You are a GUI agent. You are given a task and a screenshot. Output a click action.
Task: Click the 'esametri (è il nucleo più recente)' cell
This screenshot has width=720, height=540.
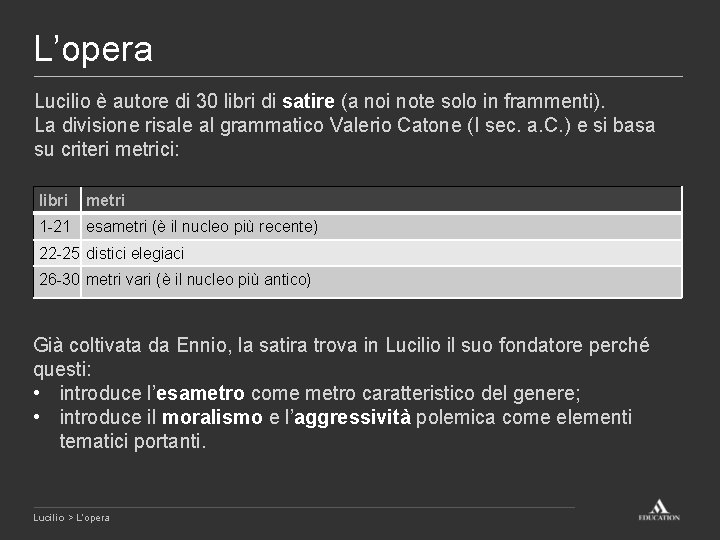(382, 226)
